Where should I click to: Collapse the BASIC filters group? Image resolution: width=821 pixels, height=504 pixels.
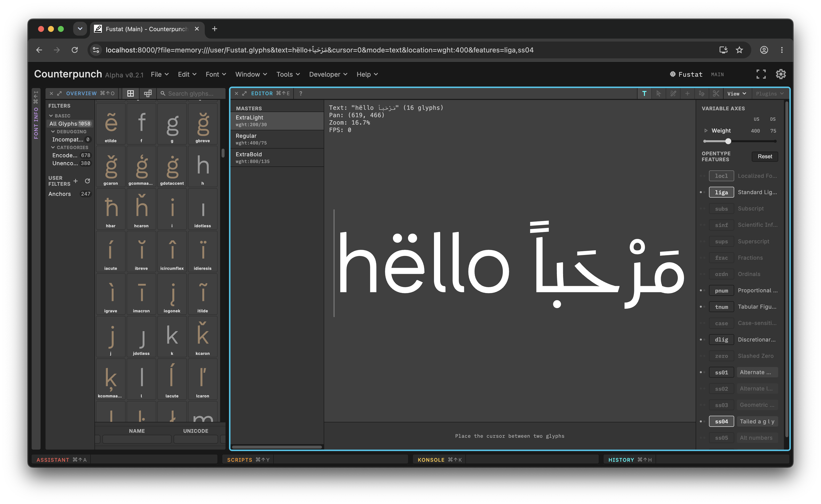51,116
